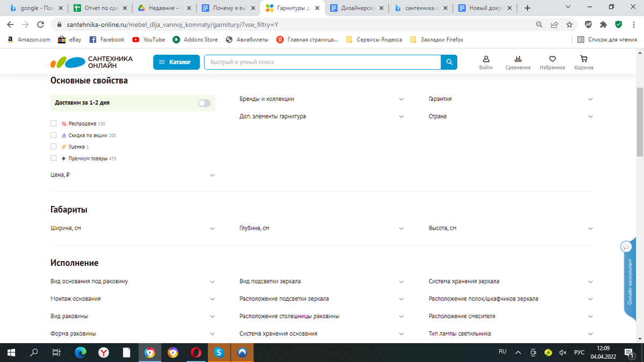Image resolution: width=644 pixels, height=362 pixels.
Task: Focus the Быстрый и умный поиск field
Action: coord(323,62)
